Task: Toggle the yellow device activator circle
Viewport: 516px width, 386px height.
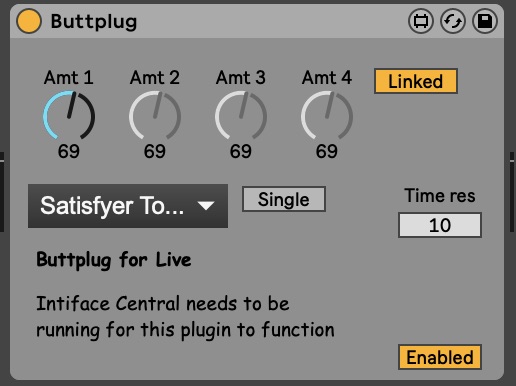Action: click(x=29, y=21)
